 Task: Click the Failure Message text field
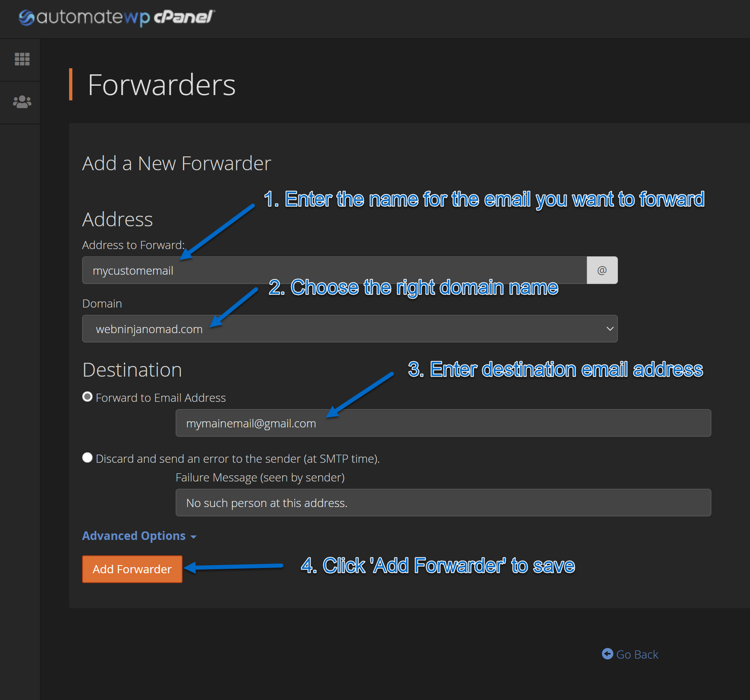coord(443,503)
